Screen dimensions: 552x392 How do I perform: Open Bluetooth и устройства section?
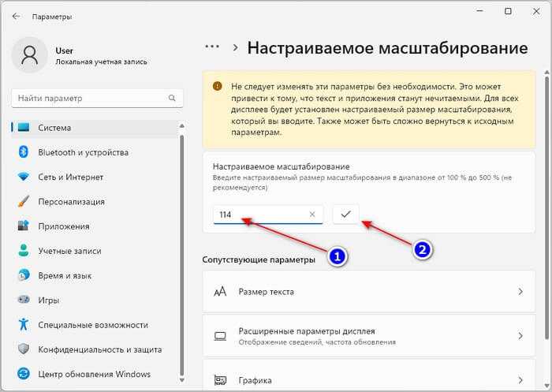(x=95, y=152)
